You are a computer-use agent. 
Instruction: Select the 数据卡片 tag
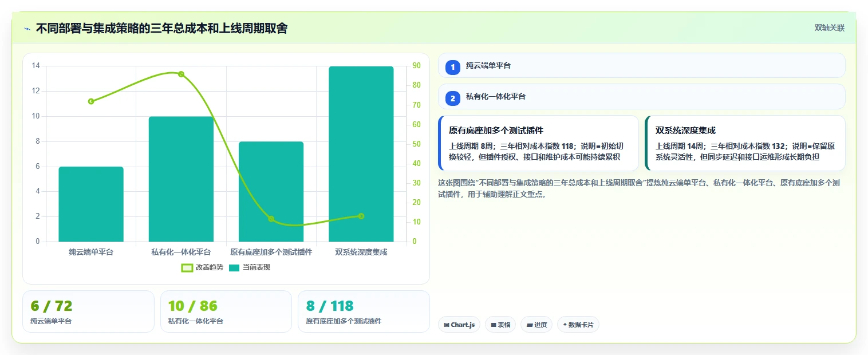pyautogui.click(x=578, y=325)
